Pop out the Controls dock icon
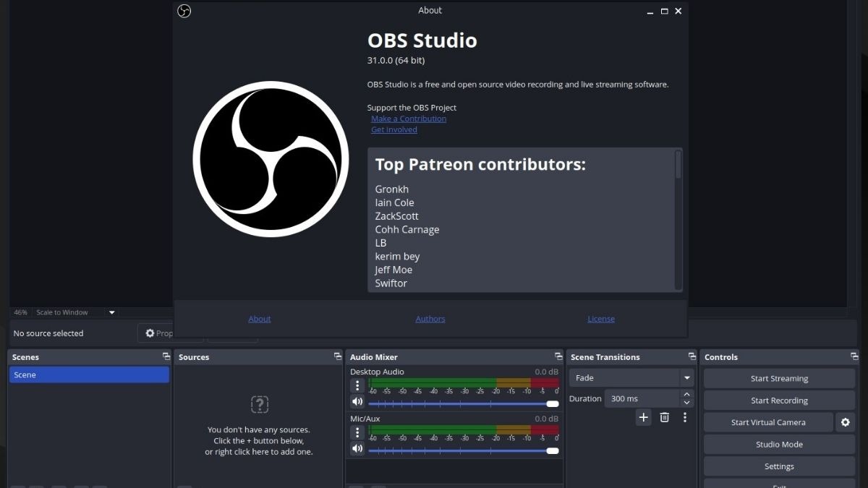Image resolution: width=868 pixels, height=488 pixels. click(855, 356)
